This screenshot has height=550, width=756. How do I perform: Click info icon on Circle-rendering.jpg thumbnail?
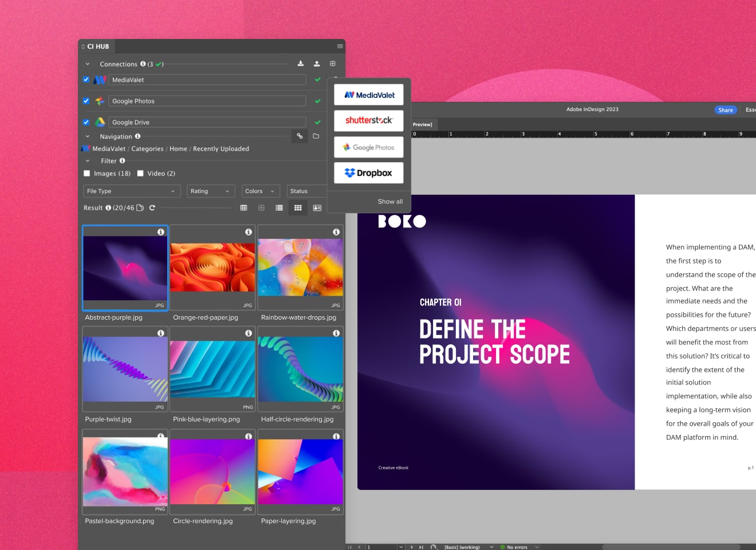coord(249,436)
